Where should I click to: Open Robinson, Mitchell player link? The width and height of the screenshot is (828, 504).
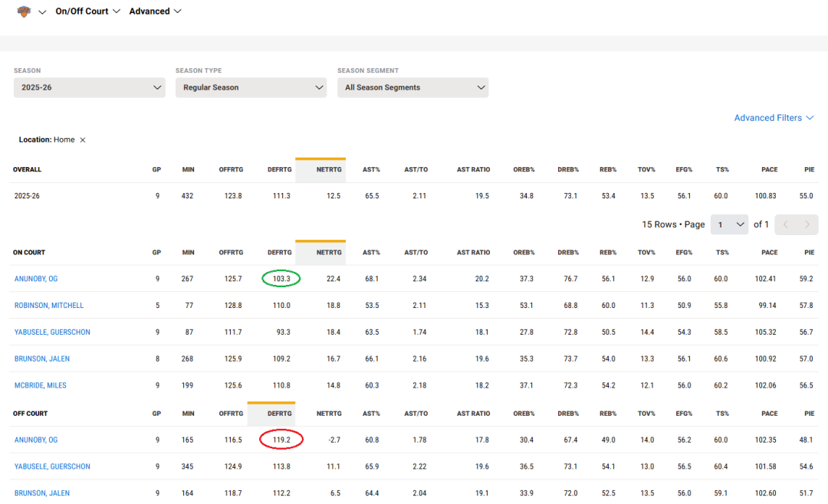pyautogui.click(x=49, y=306)
